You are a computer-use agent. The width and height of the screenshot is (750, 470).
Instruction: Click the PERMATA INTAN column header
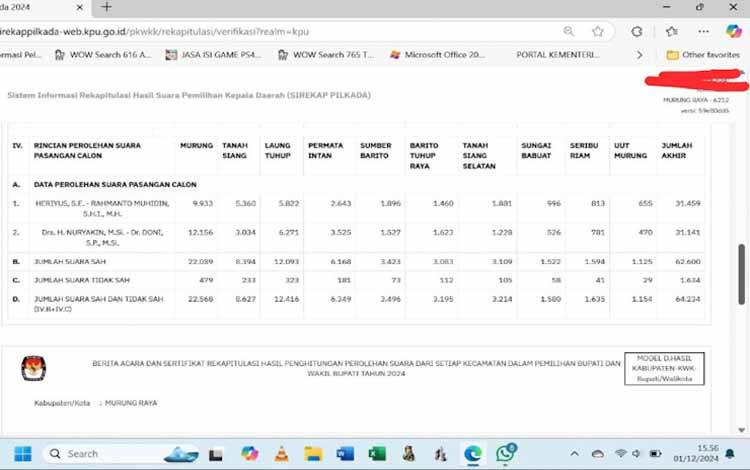click(x=325, y=151)
